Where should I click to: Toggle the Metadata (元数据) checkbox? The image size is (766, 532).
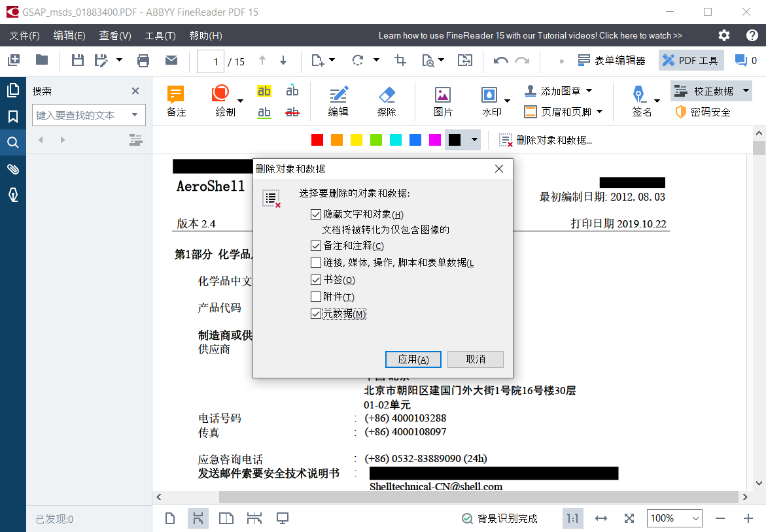(317, 314)
